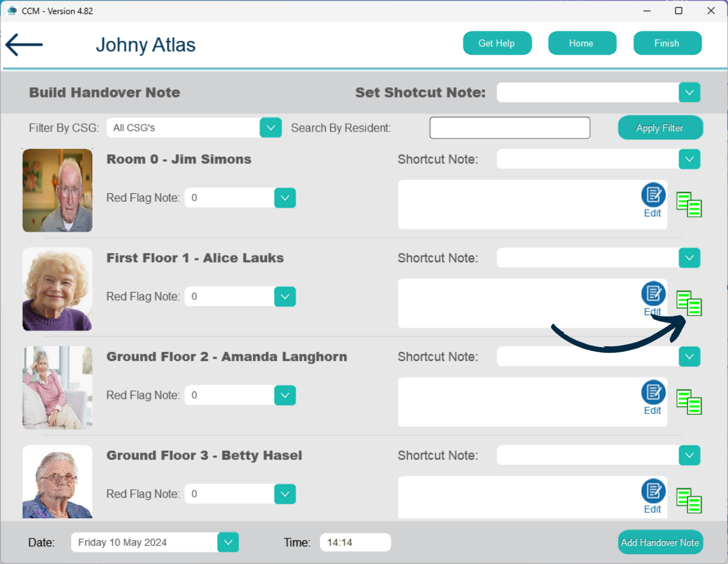Screen dimensions: 728x564
Task: Expand Filter By CSG dropdown
Action: [x=271, y=127]
